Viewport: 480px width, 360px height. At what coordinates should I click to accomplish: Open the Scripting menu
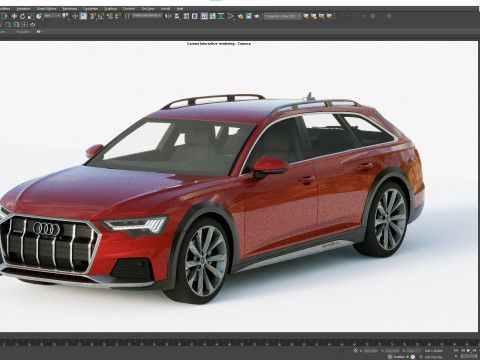[x=111, y=9]
